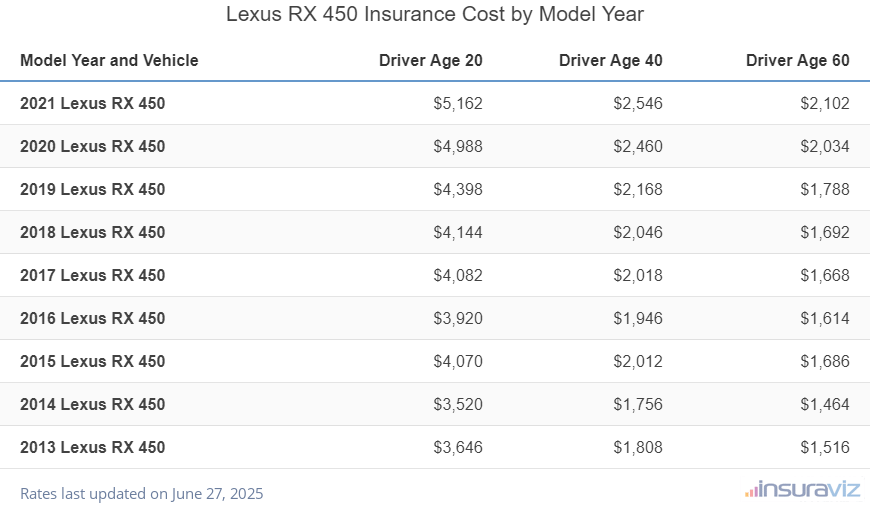
Task: Click the insuraviz logo
Action: (803, 490)
